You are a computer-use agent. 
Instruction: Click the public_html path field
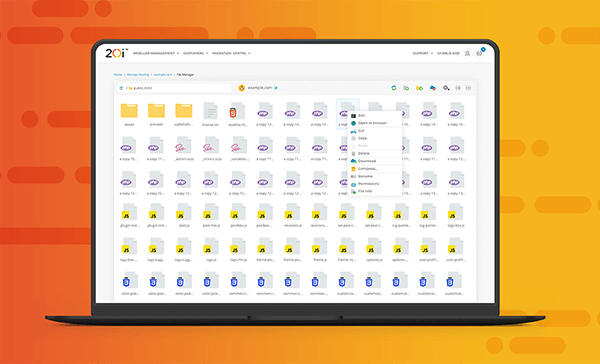tap(174, 88)
